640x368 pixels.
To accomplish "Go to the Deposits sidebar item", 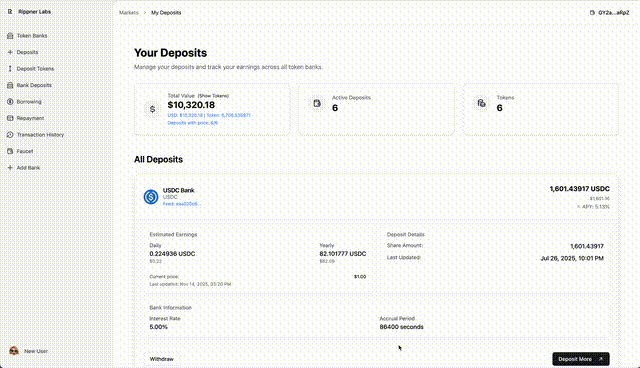I will [27, 52].
